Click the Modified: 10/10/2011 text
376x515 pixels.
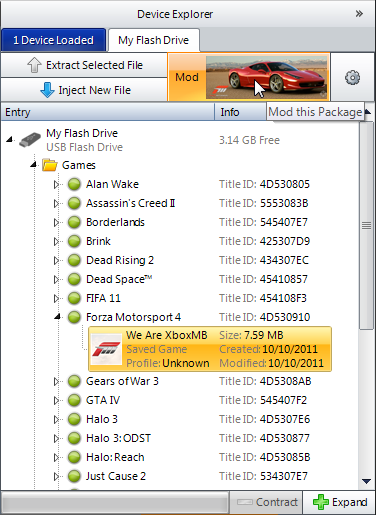click(x=272, y=363)
